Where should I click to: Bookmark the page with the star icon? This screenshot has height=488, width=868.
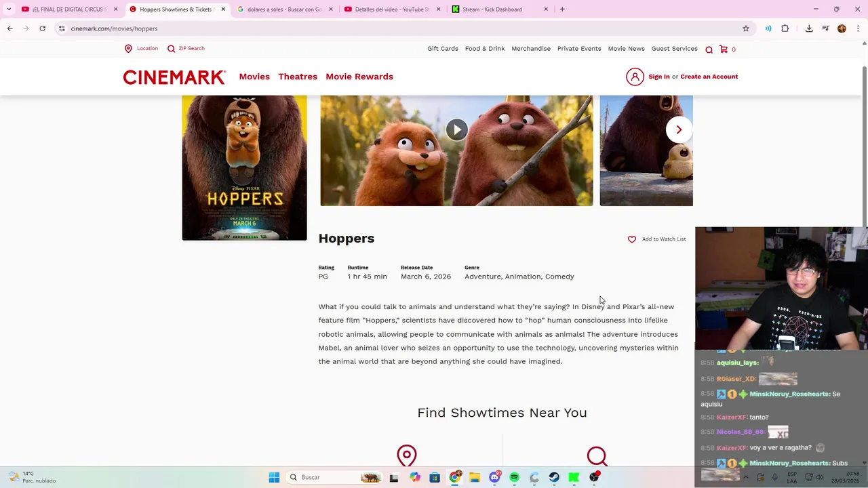pos(746,28)
